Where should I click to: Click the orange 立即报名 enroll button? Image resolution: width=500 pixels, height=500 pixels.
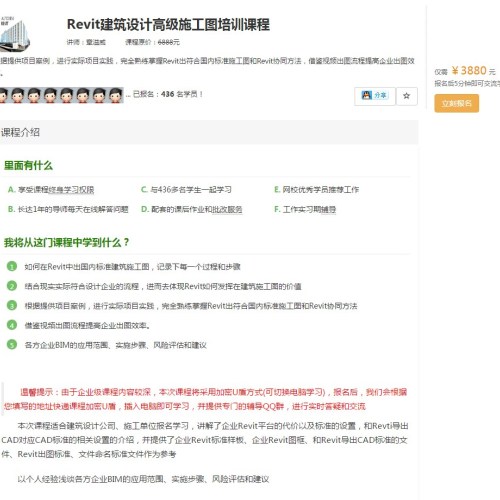click(x=456, y=103)
